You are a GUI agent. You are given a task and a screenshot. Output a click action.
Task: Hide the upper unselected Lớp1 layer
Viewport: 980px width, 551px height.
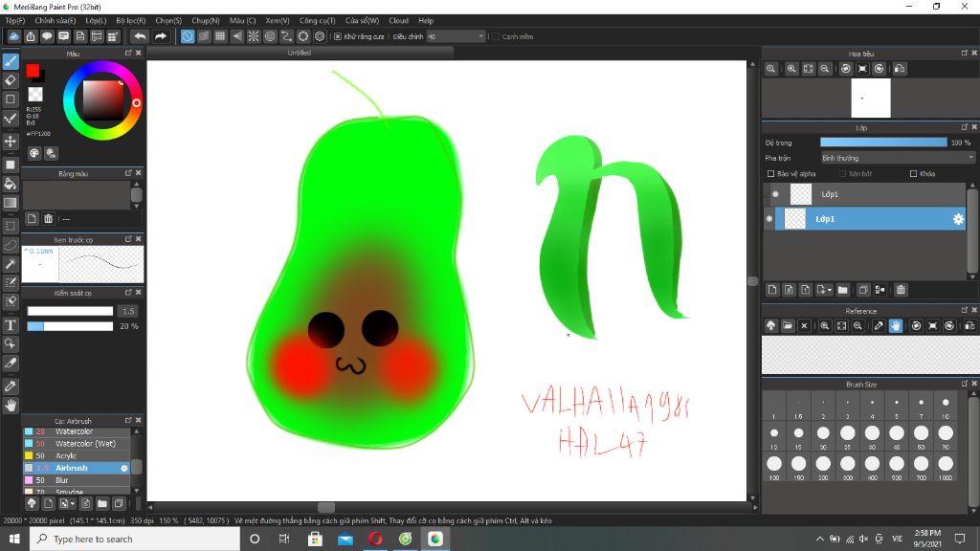[x=775, y=194]
